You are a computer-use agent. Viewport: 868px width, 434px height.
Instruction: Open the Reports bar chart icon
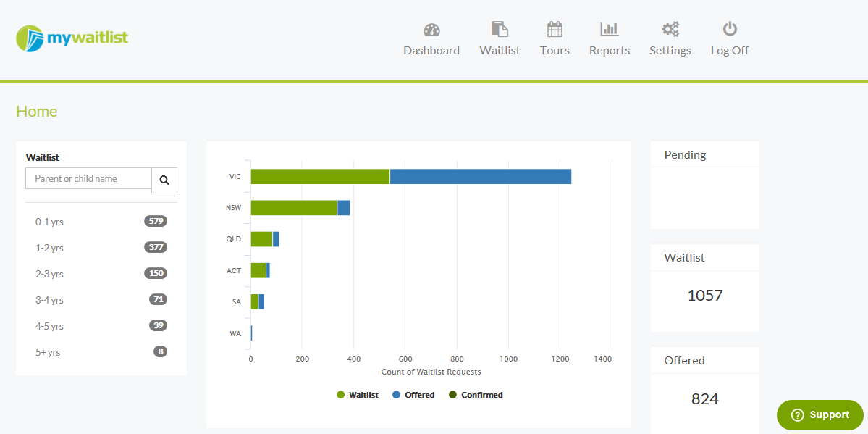[x=610, y=30]
